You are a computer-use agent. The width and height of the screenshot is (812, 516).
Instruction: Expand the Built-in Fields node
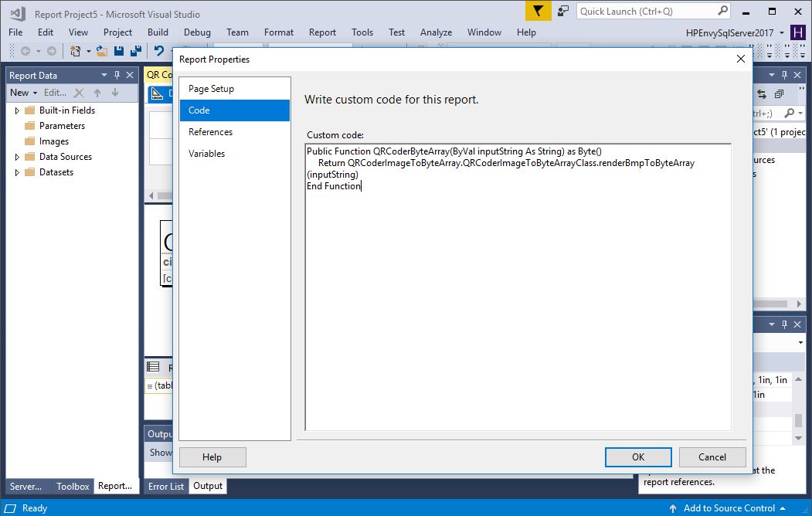[x=15, y=110]
